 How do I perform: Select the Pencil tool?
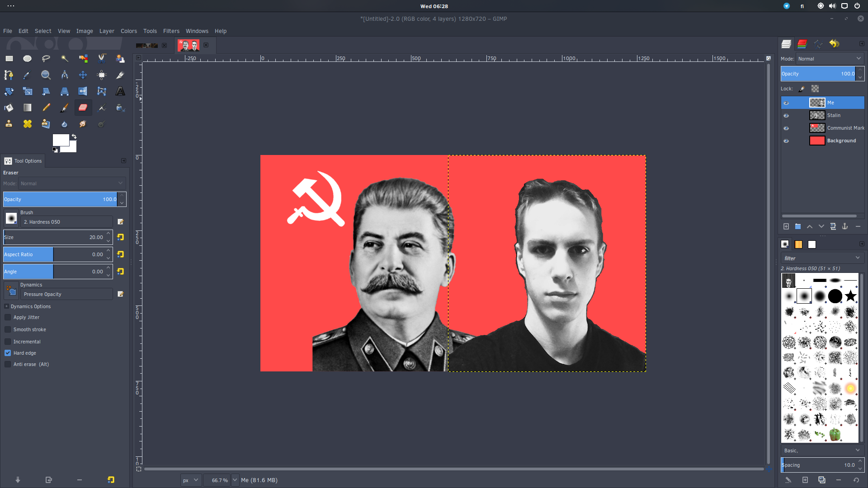(46, 108)
